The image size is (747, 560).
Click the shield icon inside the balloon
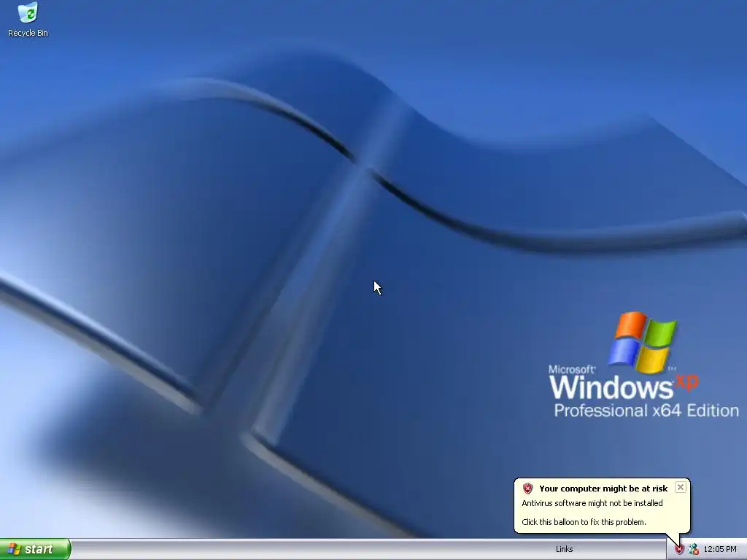527,489
